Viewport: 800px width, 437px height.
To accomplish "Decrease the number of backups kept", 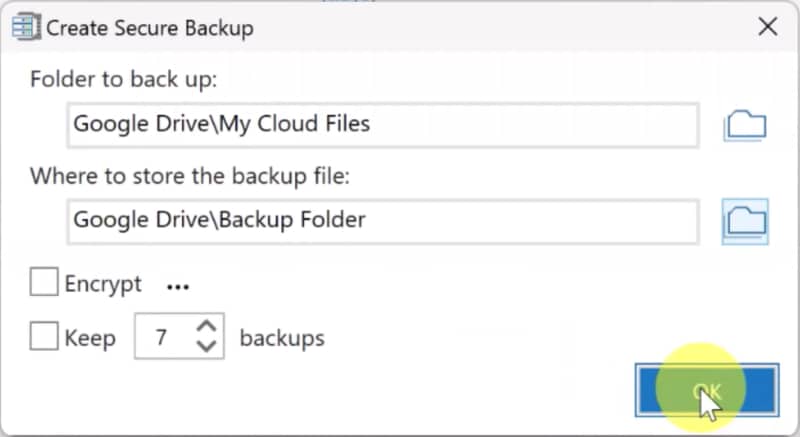I will click(x=206, y=346).
